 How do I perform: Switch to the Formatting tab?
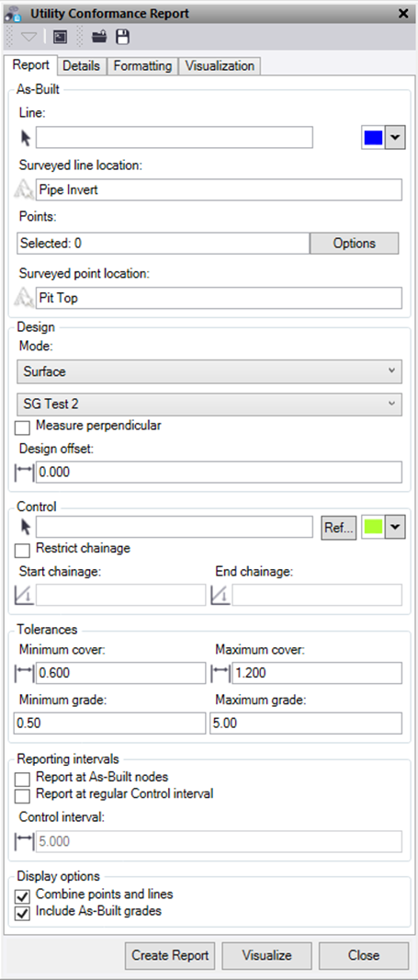[x=142, y=65]
